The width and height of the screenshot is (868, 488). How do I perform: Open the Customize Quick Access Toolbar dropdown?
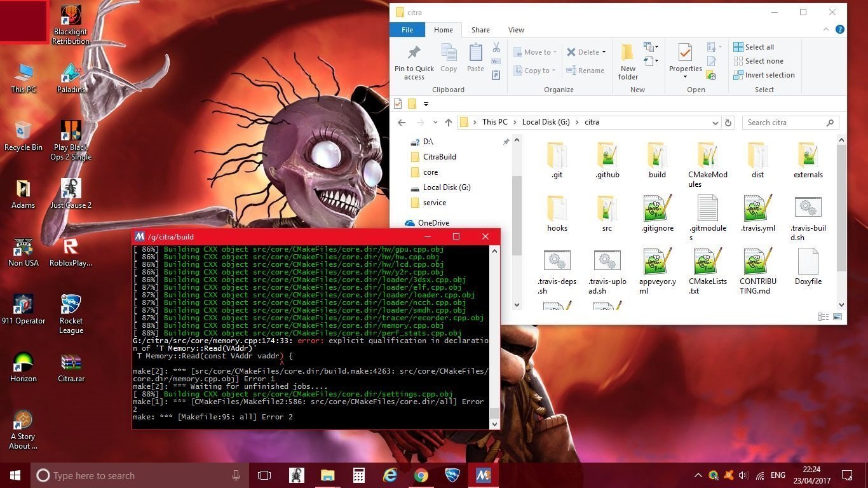click(x=426, y=104)
